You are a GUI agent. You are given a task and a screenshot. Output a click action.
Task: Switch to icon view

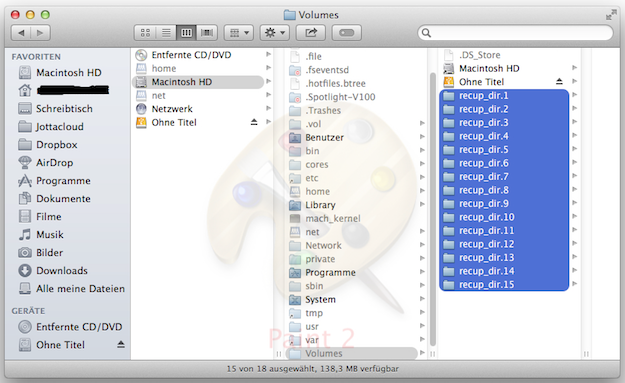click(145, 33)
